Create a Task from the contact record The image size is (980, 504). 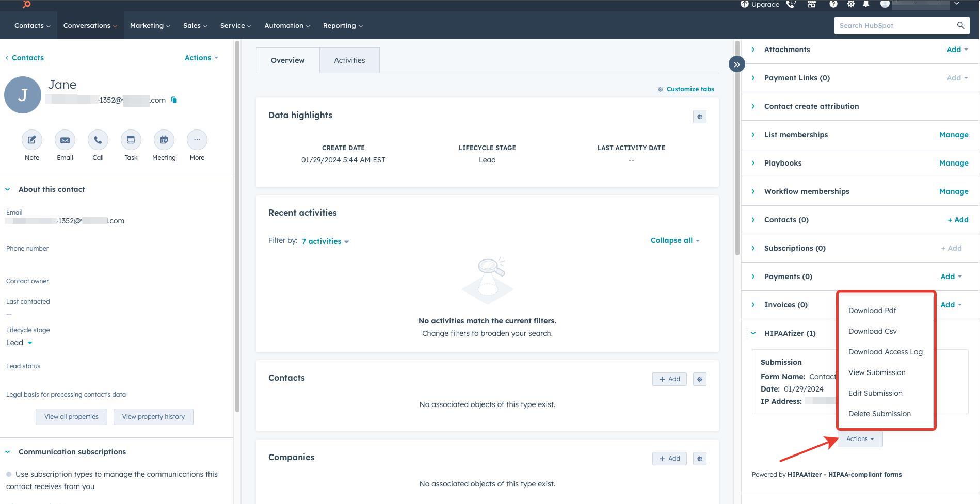pyautogui.click(x=131, y=140)
